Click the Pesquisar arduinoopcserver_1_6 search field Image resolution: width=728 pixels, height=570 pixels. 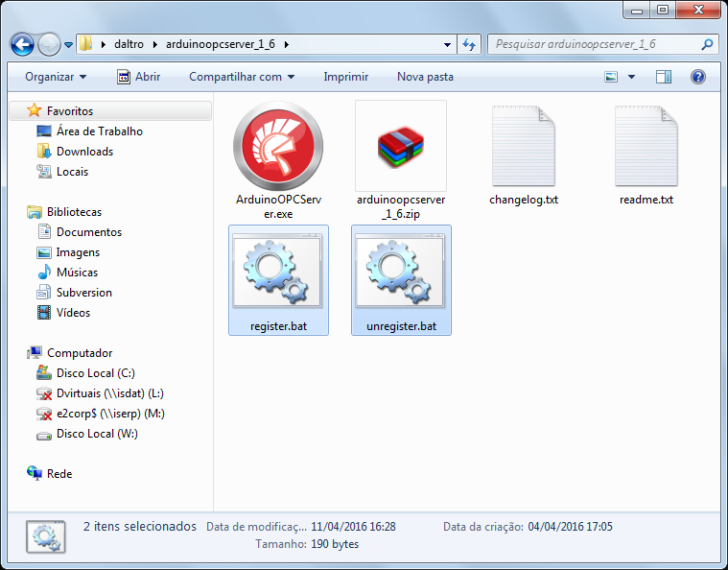(595, 44)
